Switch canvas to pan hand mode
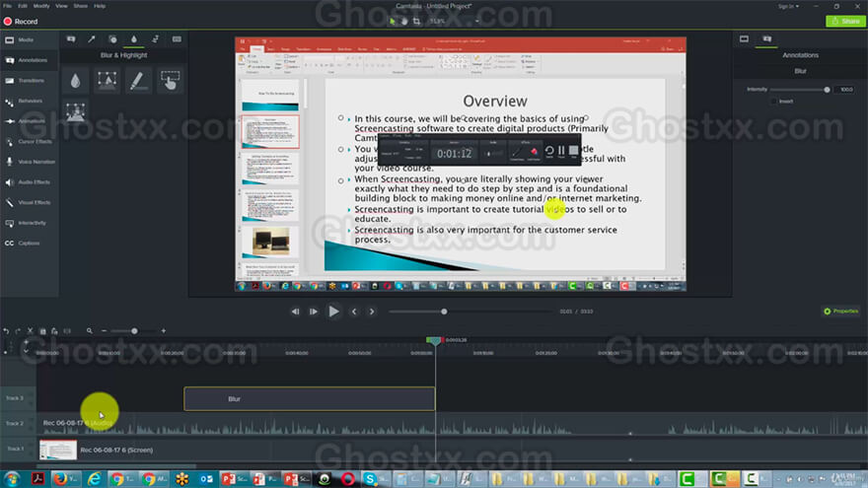 click(404, 21)
